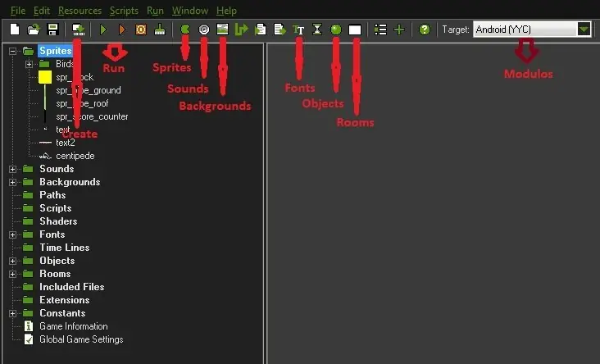Screen dimensions: 600x364
Task: Open help with the green question mark icon
Action: pos(425,30)
